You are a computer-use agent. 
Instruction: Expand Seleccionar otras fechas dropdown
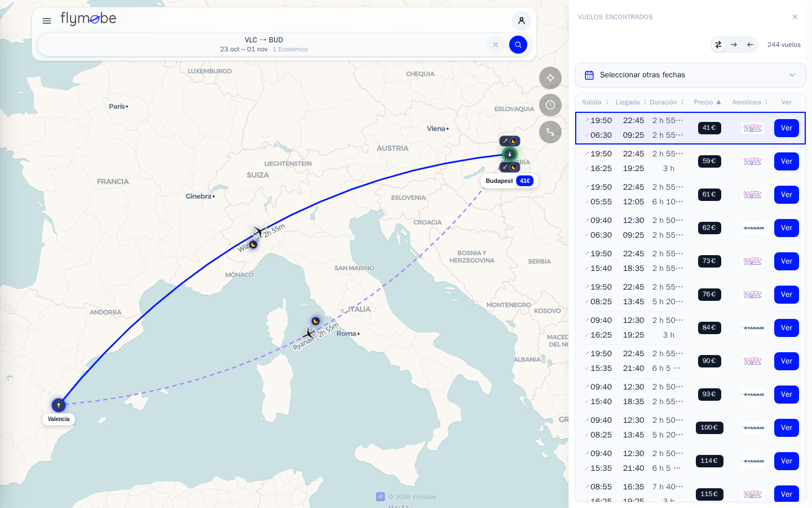pos(690,75)
